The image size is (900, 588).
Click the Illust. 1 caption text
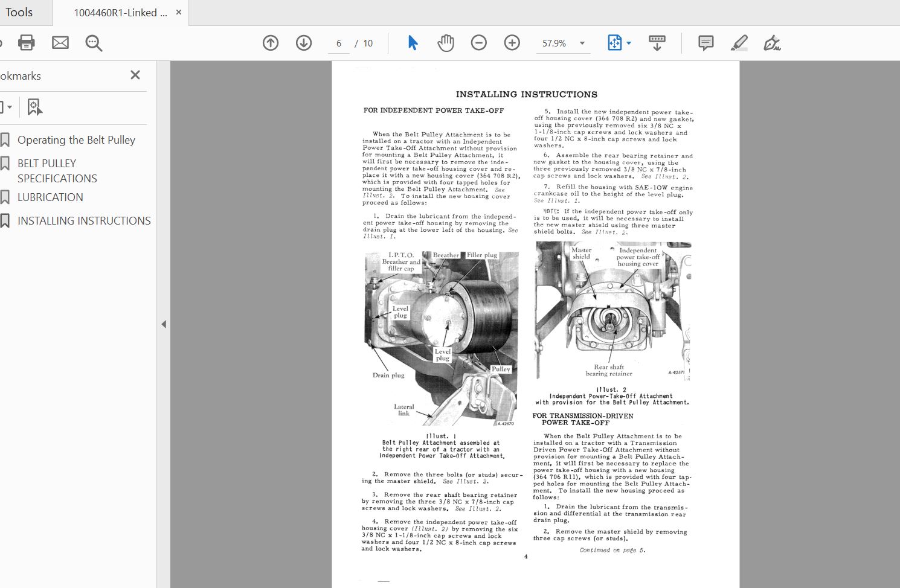point(441,446)
